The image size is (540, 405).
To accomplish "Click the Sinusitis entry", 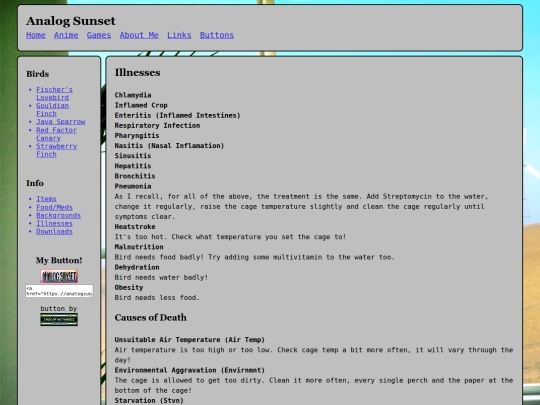I will (x=133, y=156).
